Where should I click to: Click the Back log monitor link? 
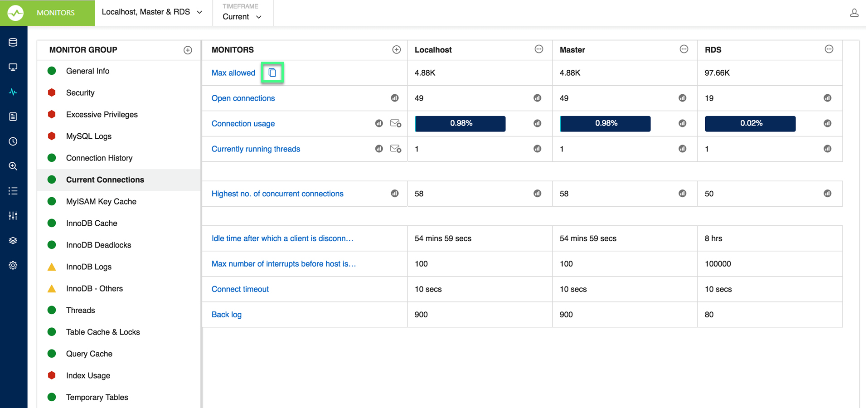(x=227, y=315)
